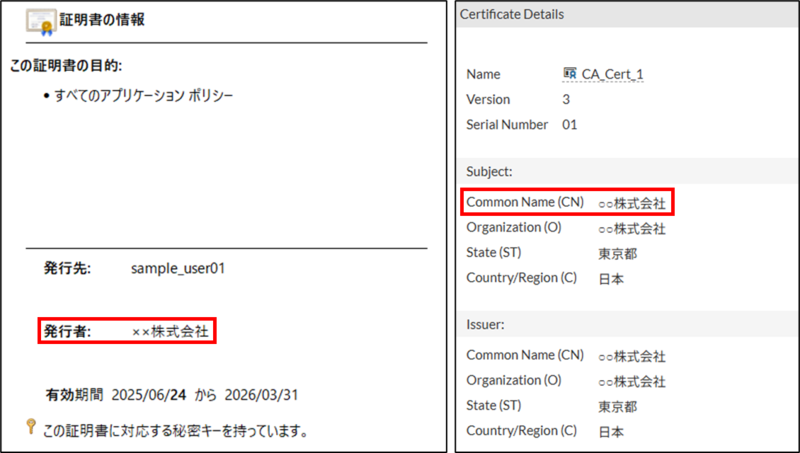Image resolution: width=800 pixels, height=453 pixels.
Task: Select the sample_user01 value
Action: 178,269
